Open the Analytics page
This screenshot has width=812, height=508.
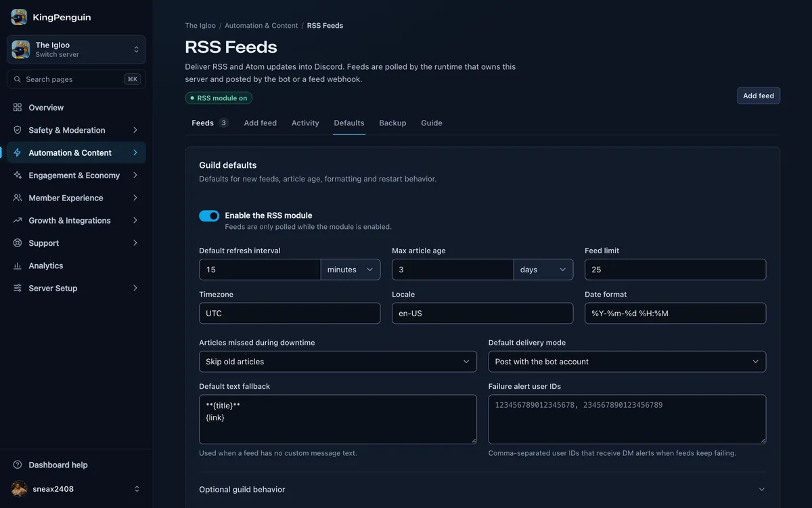pyautogui.click(x=76, y=266)
